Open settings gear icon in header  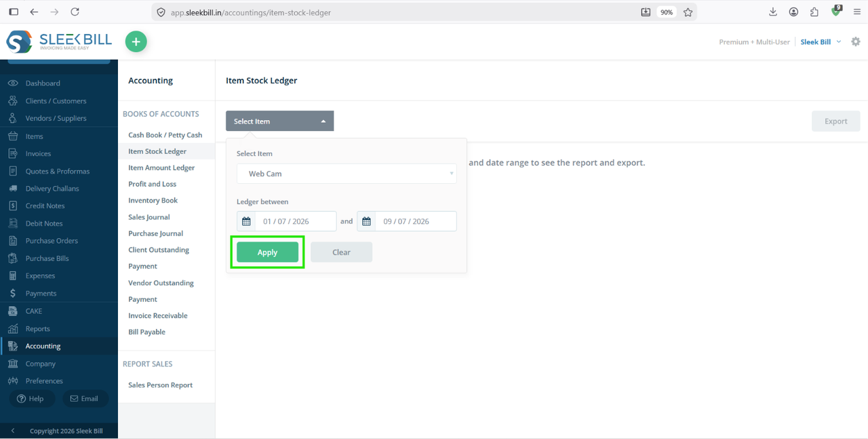coord(856,41)
